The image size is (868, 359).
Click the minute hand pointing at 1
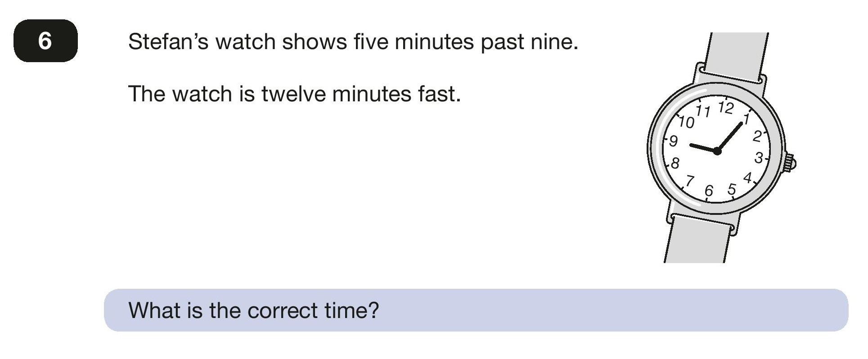730,136
